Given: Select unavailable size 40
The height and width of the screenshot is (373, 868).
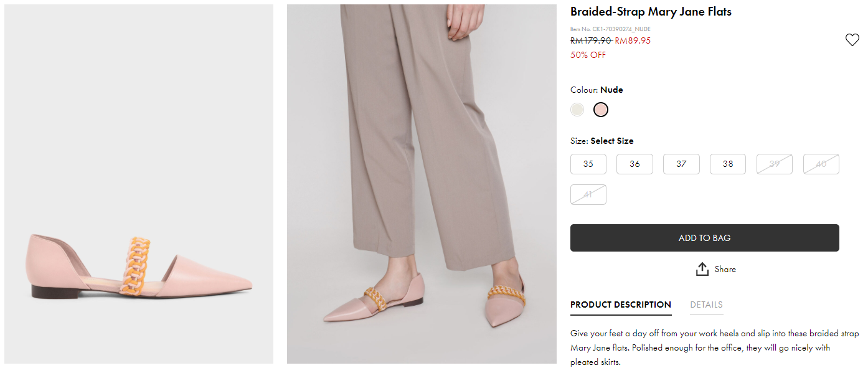Looking at the screenshot, I should coord(821,164).
